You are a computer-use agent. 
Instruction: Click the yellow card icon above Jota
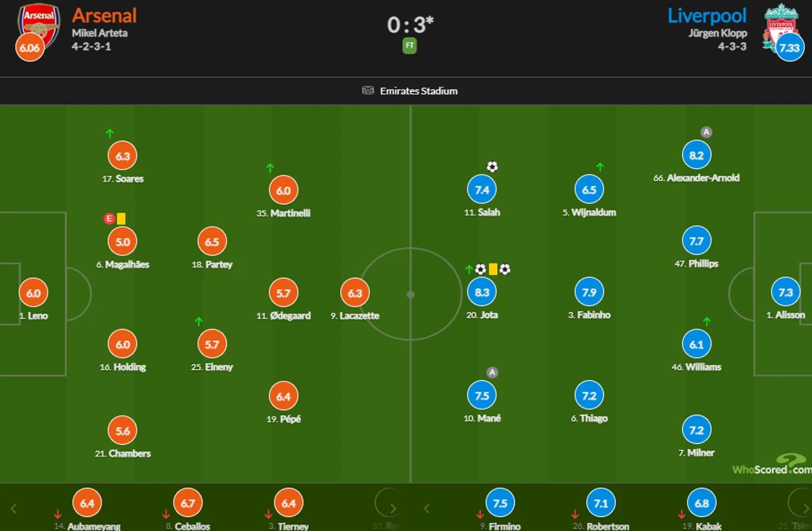coord(493,269)
